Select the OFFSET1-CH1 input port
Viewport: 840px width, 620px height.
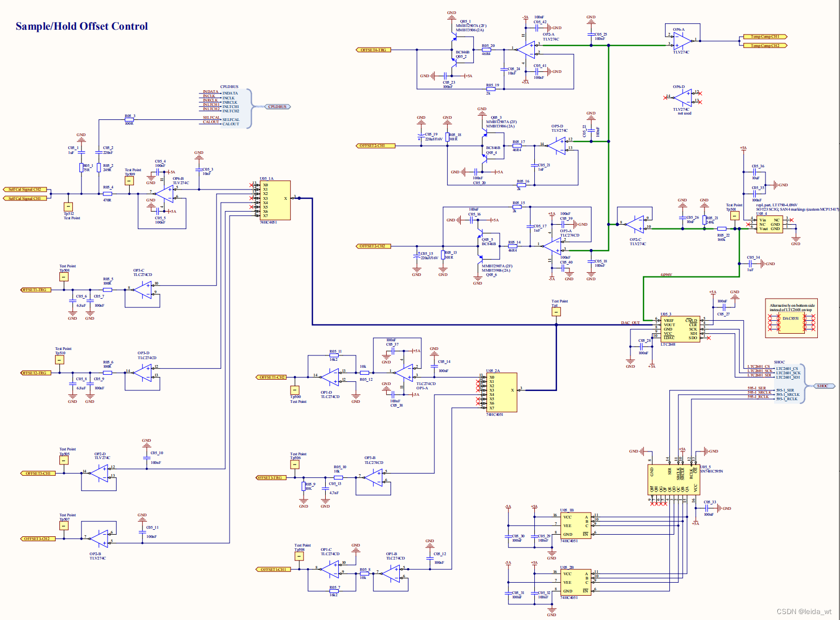point(273,570)
